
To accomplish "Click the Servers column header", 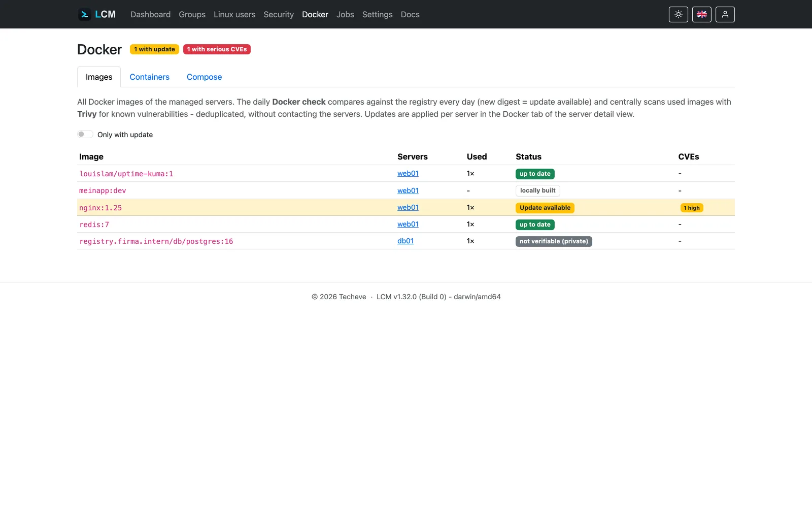I will coord(413,156).
